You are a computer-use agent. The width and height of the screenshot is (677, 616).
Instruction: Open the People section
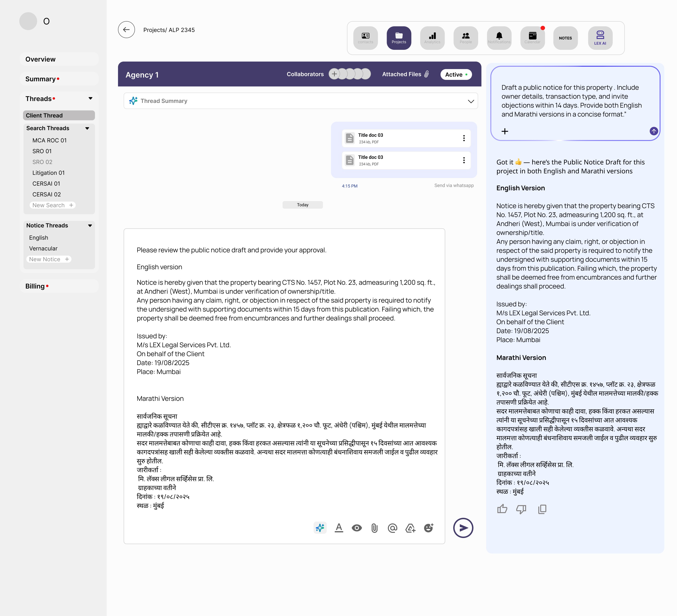pyautogui.click(x=466, y=38)
